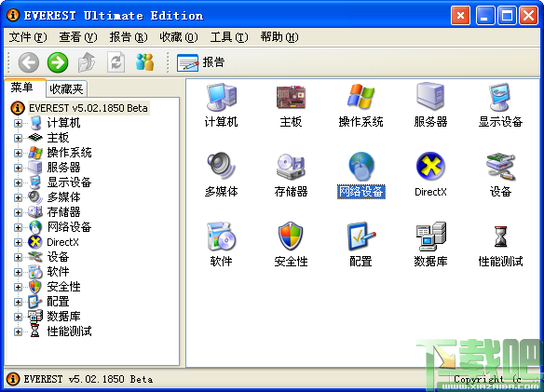The width and height of the screenshot is (544, 392).
Task: Expand the 性能测试 tree node
Action: tap(18, 332)
